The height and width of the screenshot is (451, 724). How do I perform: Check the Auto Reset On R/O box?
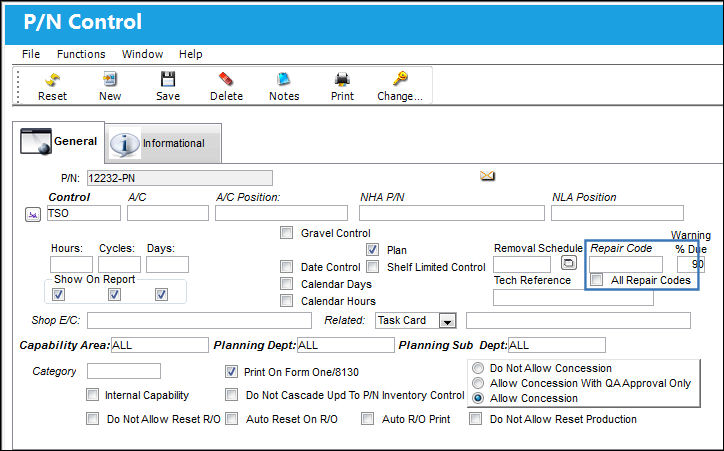click(x=231, y=419)
